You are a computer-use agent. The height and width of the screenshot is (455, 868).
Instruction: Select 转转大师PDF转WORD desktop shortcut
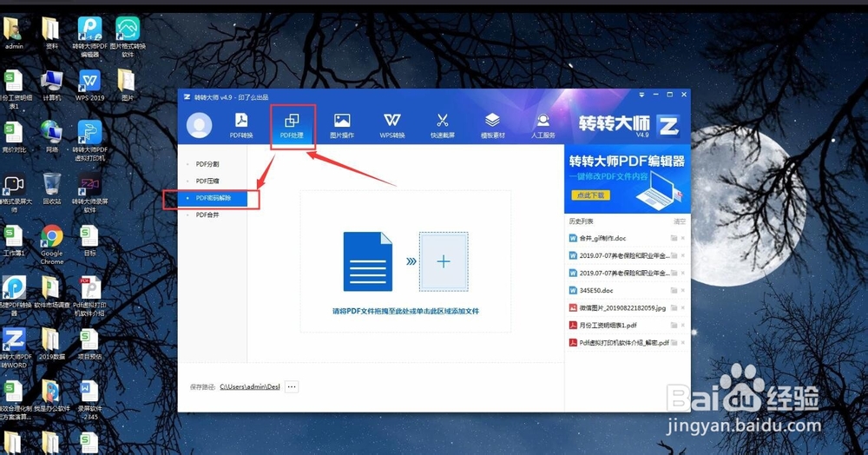pos(13,348)
